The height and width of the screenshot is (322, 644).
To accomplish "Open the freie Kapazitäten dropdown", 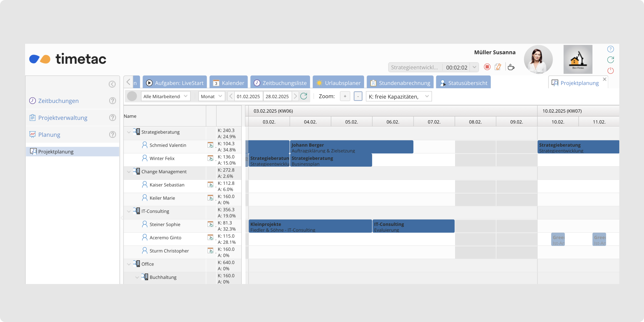I will coord(398,97).
